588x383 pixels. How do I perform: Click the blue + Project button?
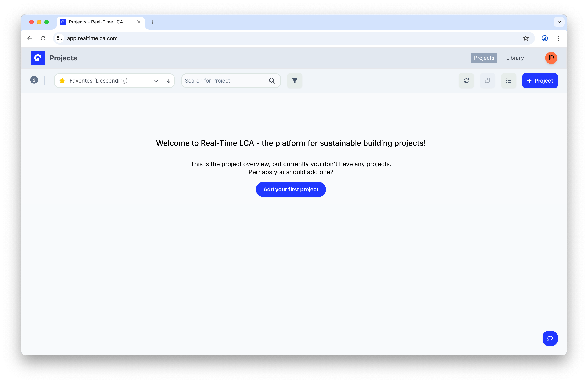coord(540,80)
